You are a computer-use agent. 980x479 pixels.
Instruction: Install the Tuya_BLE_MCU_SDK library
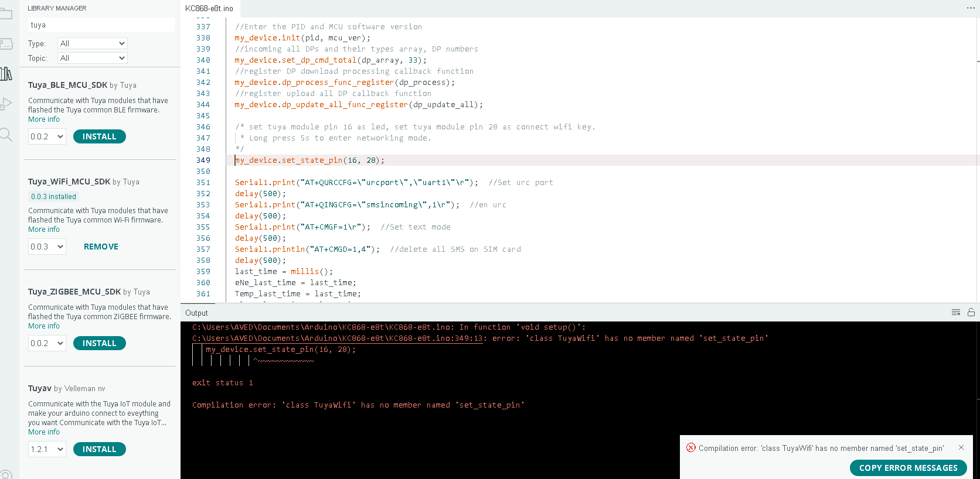pos(99,136)
